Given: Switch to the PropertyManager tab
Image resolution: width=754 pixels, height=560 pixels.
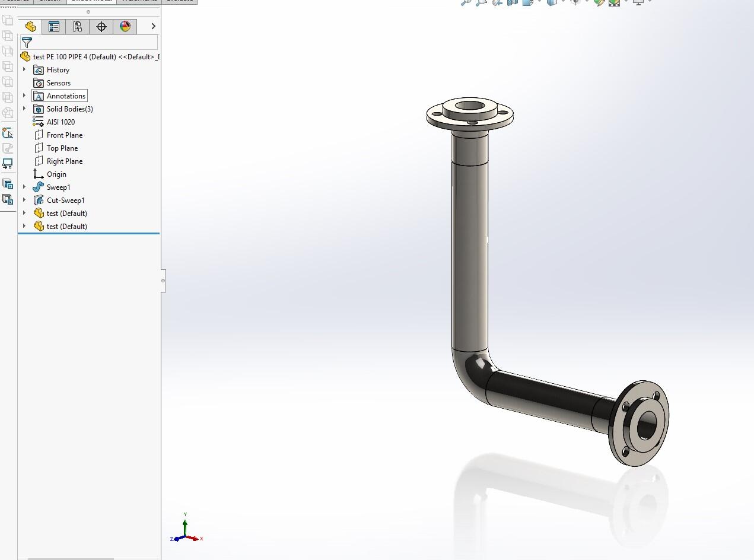Looking at the screenshot, I should click(x=54, y=27).
